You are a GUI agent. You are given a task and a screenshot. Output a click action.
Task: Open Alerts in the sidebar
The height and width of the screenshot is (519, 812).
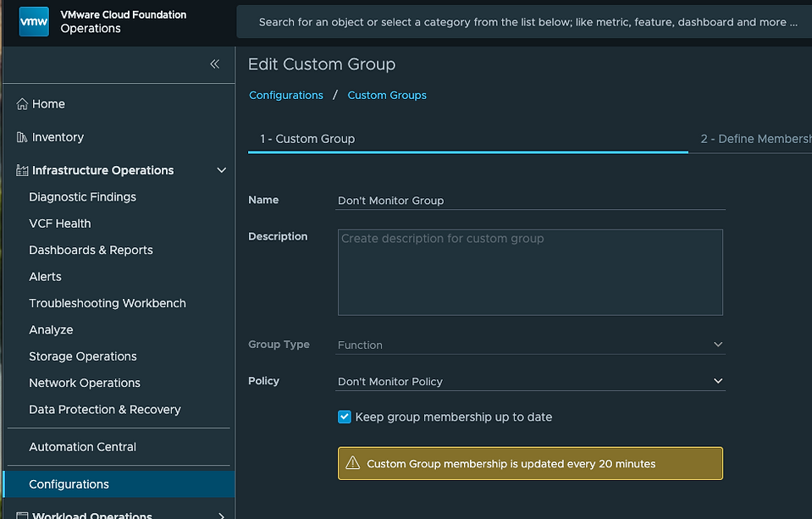click(x=45, y=277)
